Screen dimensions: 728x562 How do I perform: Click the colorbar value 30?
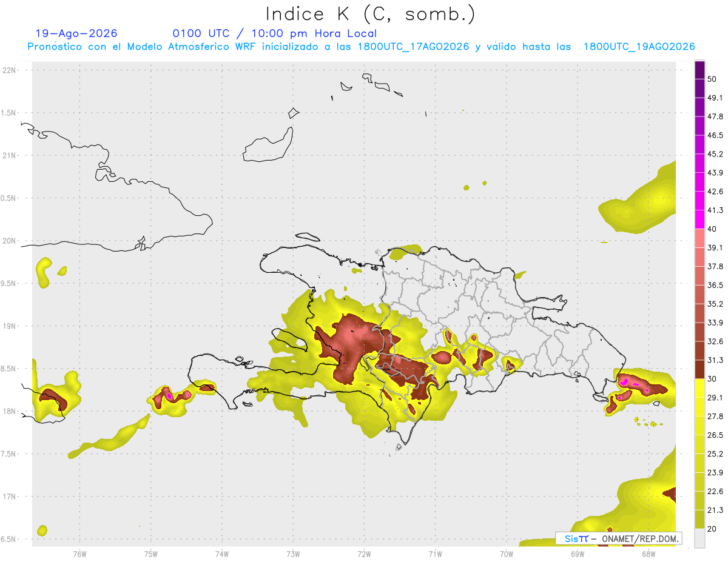tap(712, 379)
